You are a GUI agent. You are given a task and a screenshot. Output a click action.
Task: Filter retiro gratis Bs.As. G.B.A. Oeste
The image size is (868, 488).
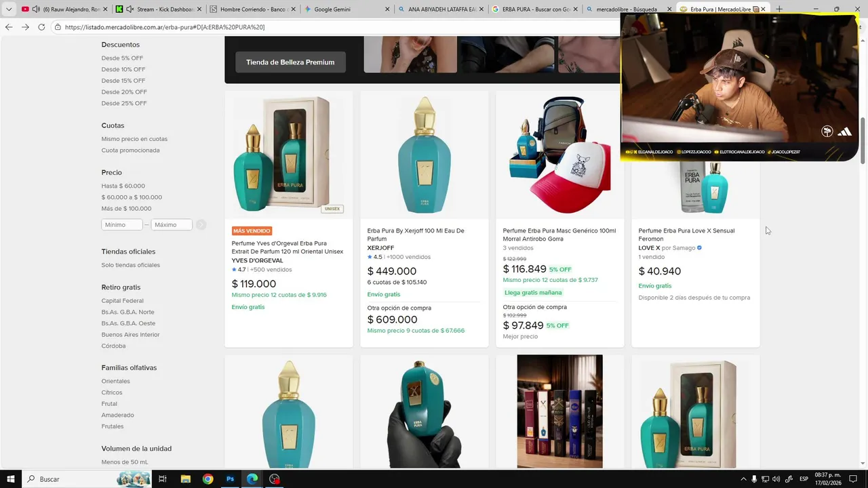[128, 323]
